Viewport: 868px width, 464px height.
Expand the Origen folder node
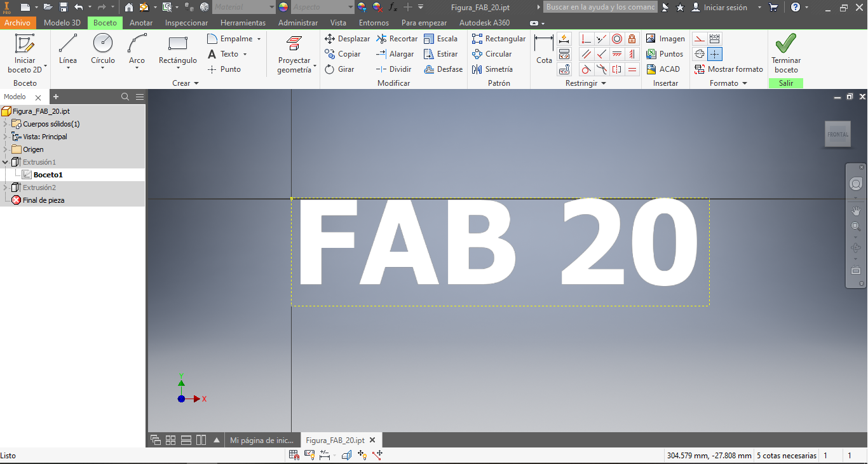(5, 149)
